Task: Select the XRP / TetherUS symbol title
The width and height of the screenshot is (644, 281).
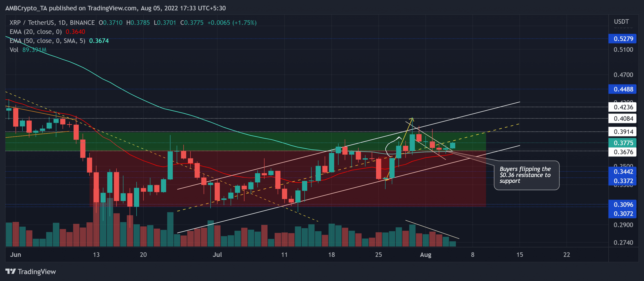Action: pyautogui.click(x=32, y=23)
